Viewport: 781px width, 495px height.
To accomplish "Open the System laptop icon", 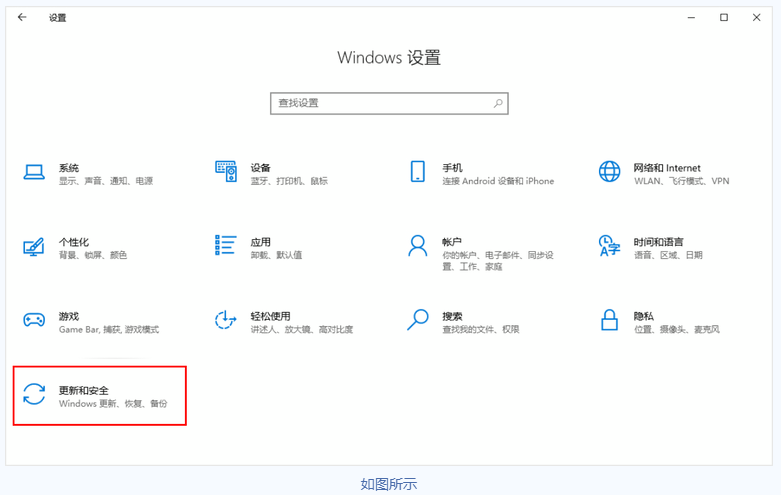I will [34, 172].
